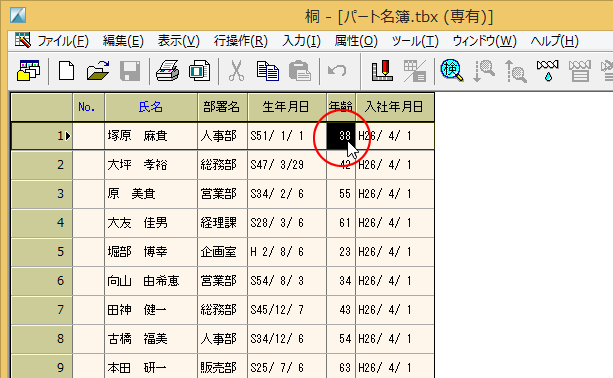Open the 入力(I) menu
The height and width of the screenshot is (378, 613).
tap(301, 41)
